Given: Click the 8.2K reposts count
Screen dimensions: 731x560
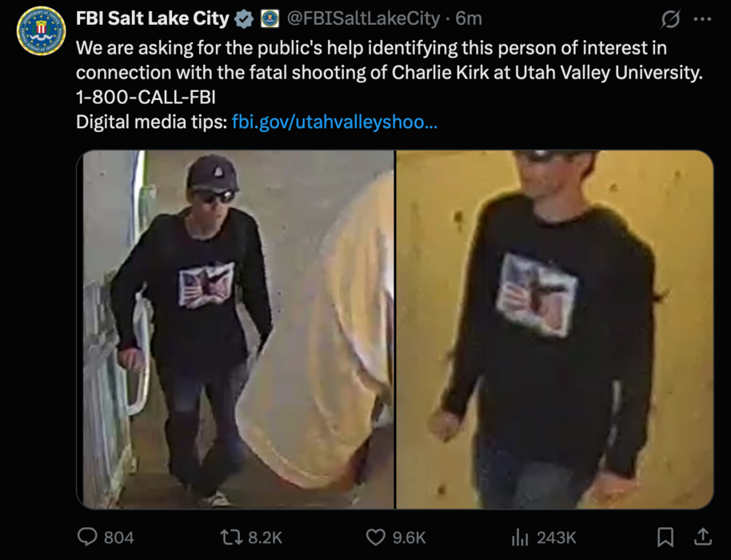Looking at the screenshot, I should click(265, 538).
